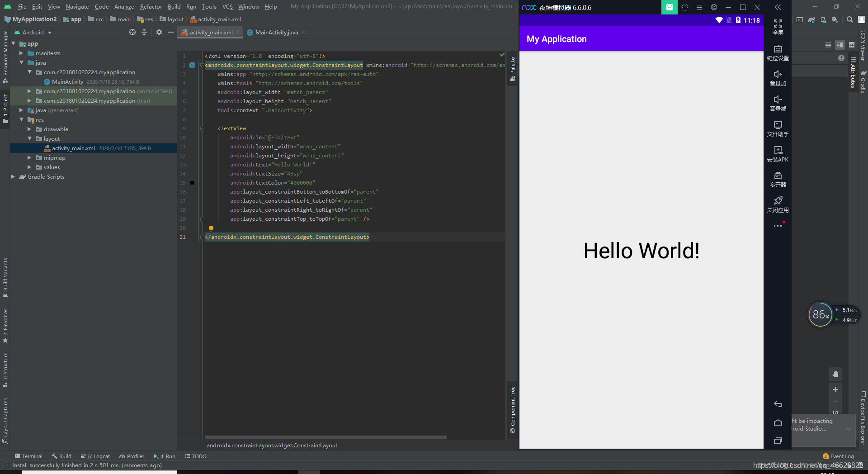Screen dimensions: 868x474
Task: Select MainActivity file in project tree
Action: click(67, 82)
